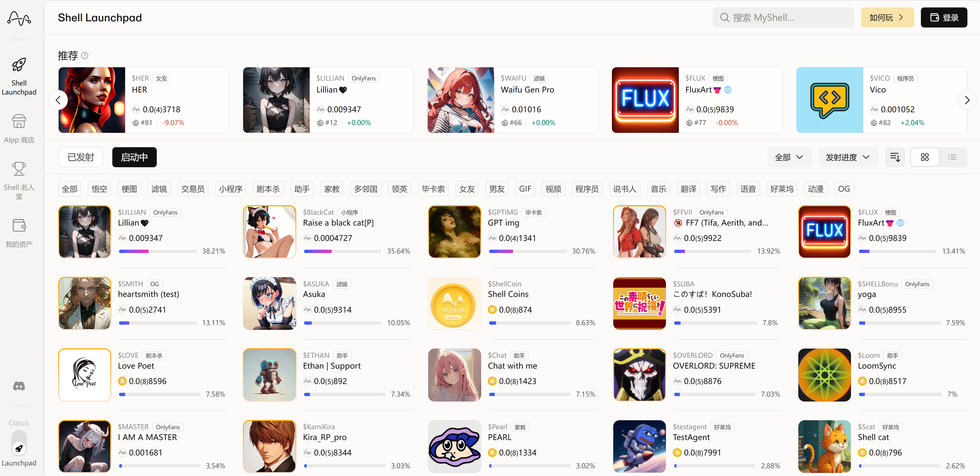Click the MyShell logo at top left

click(19, 18)
